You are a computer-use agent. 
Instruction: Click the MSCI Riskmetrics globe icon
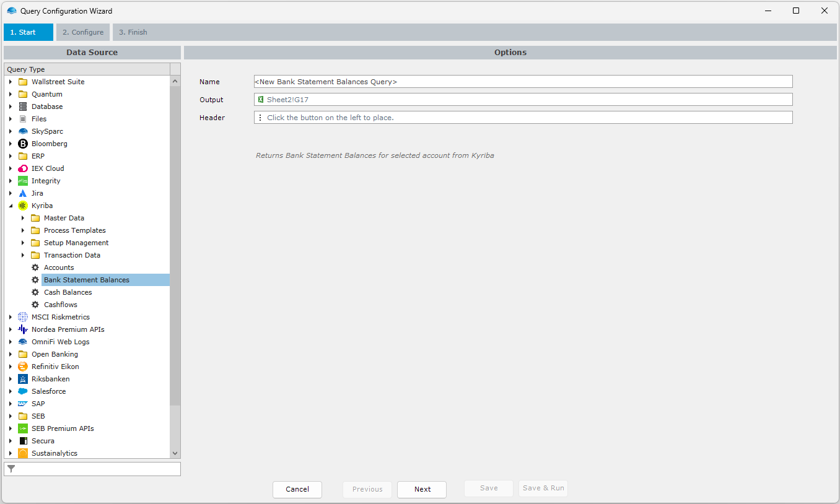tap(23, 317)
